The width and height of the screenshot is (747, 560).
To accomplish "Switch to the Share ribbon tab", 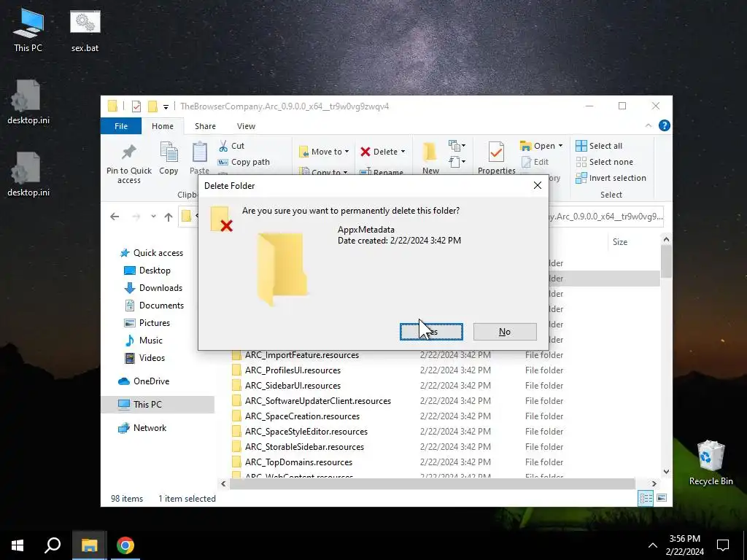I will point(205,126).
